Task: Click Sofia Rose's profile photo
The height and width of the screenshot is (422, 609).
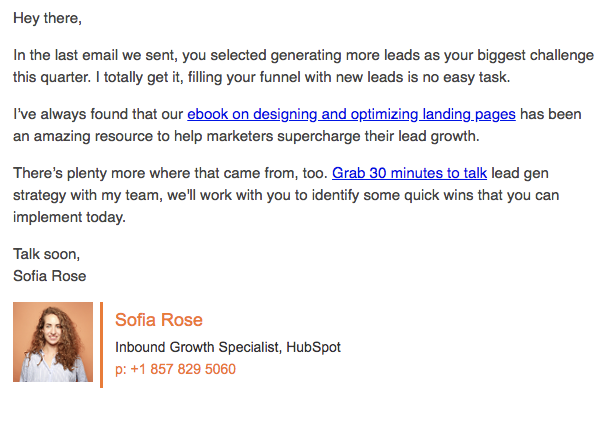Action: (53, 343)
